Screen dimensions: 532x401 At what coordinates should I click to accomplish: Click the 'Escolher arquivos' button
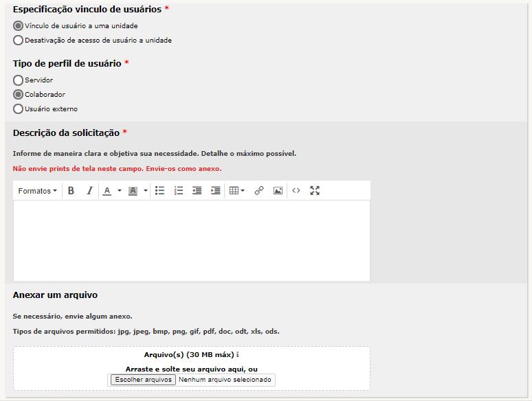tap(143, 380)
